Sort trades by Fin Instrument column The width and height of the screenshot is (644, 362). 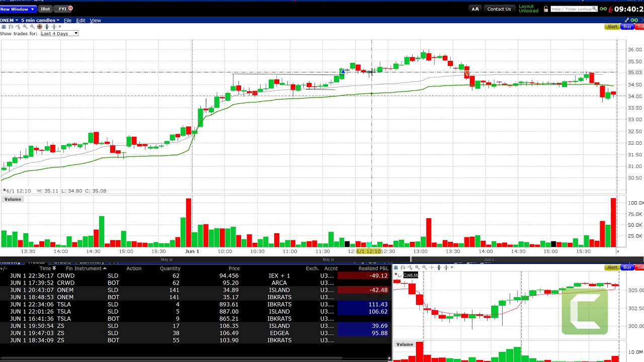click(x=86, y=268)
